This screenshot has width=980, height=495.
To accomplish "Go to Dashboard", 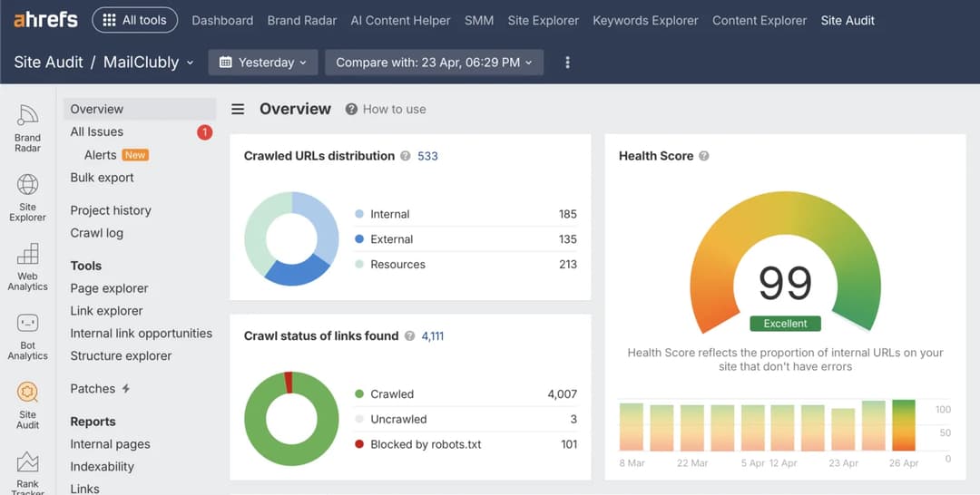I will click(222, 21).
